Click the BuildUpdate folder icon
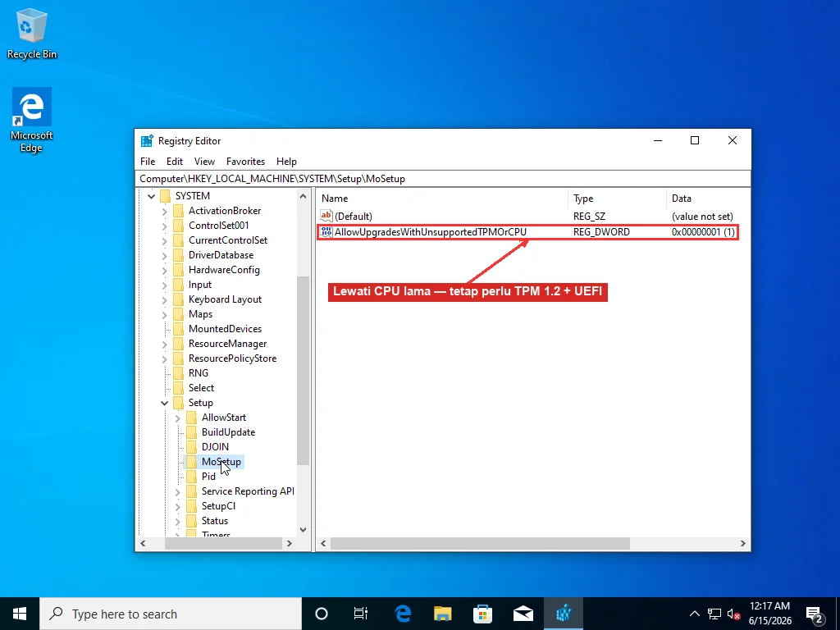840x630 pixels. point(191,432)
